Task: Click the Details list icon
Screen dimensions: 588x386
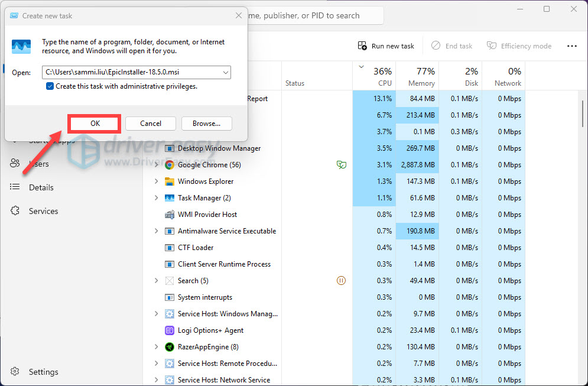Action: 15,186
